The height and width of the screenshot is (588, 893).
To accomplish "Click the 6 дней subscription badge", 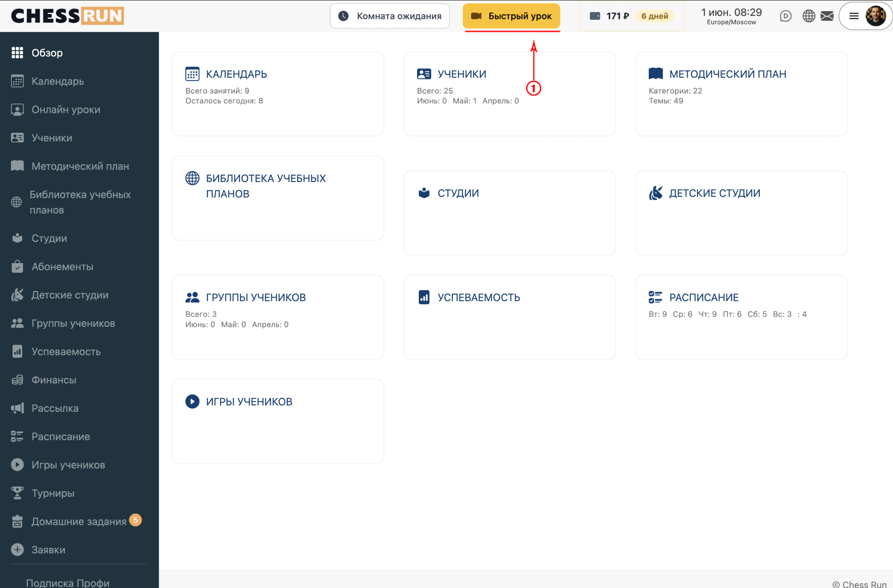I will coord(655,16).
